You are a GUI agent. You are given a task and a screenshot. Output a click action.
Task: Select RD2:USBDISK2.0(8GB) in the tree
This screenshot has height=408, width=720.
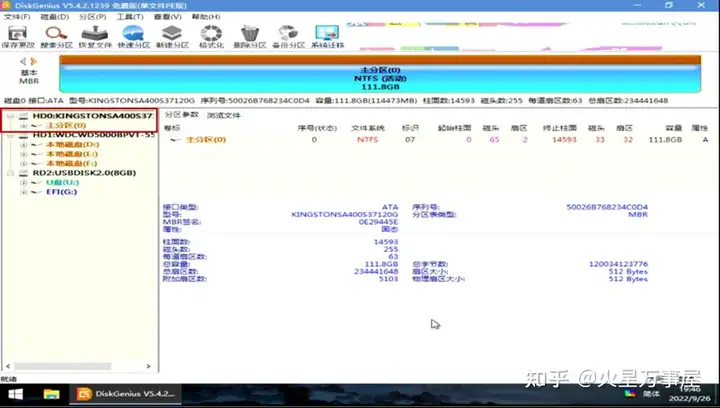point(84,173)
